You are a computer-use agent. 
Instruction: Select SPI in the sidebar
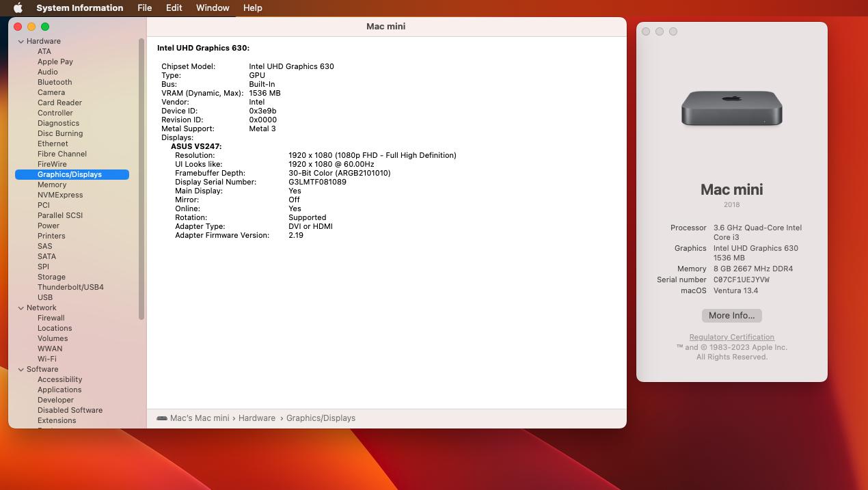43,267
